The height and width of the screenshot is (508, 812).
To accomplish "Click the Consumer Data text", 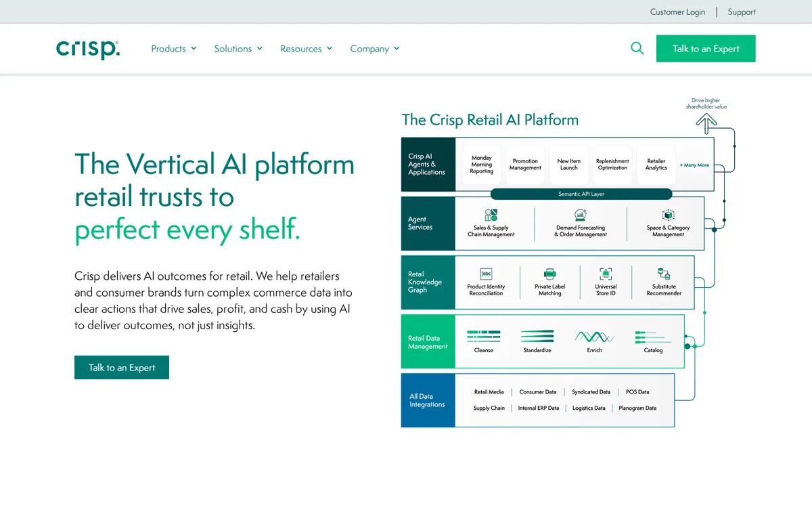I will coord(538,392).
